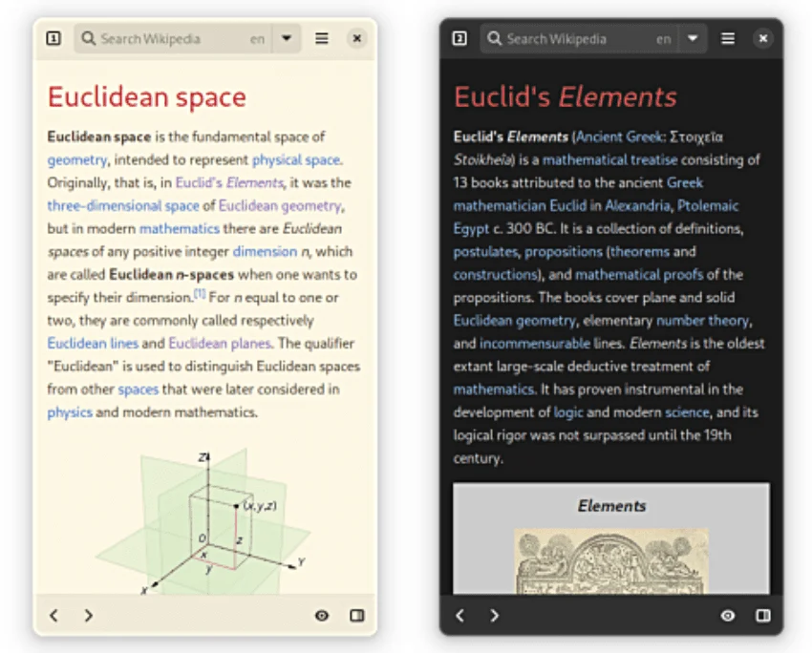Toggle reader view eye icon in light window
The width and height of the screenshot is (812, 653).
pyautogui.click(x=322, y=615)
